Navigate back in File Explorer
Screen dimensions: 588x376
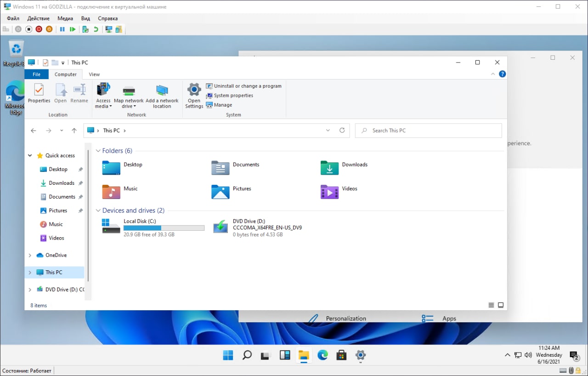coord(34,131)
